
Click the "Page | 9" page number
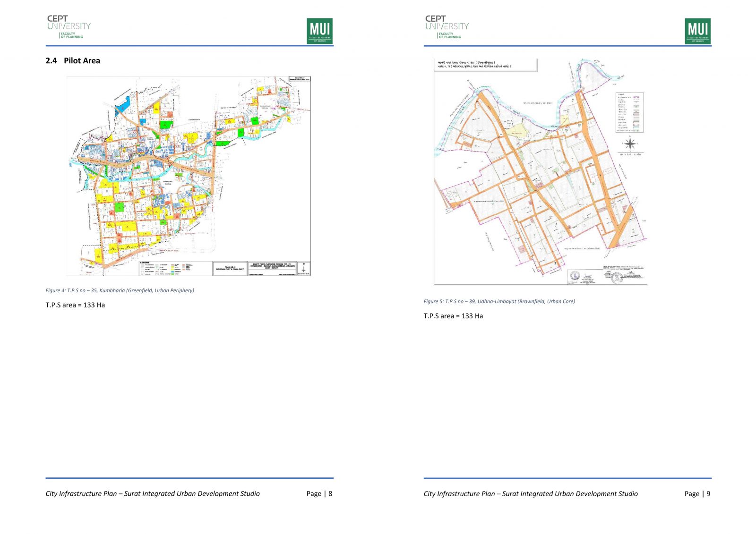pyautogui.click(x=697, y=493)
